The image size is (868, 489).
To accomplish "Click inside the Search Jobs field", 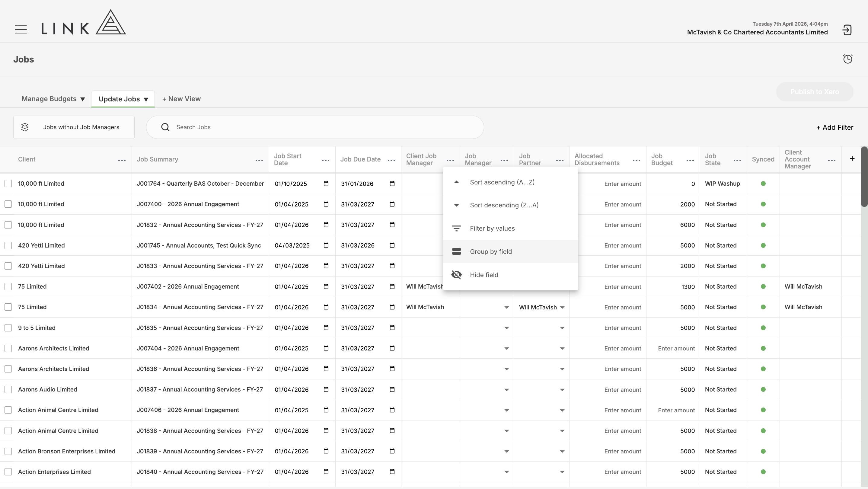I will (x=315, y=127).
